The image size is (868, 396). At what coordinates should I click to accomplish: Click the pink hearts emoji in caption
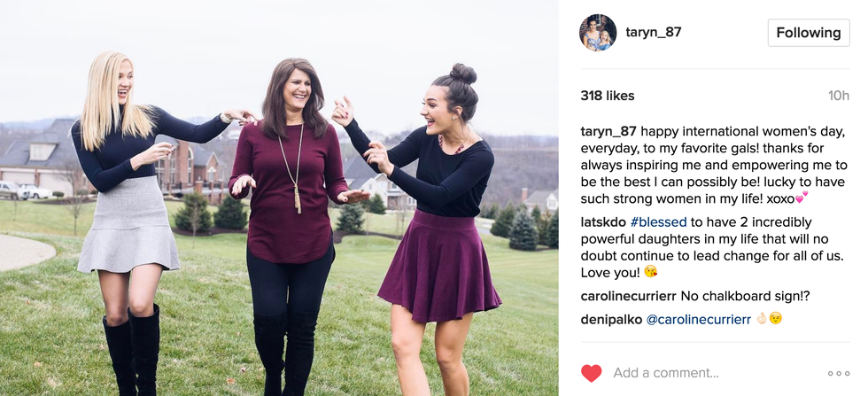(x=802, y=198)
